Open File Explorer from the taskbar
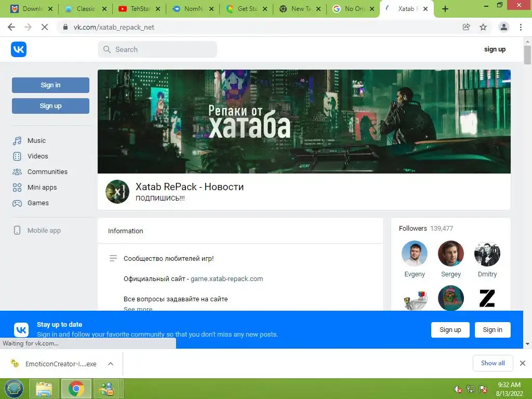Viewport: 532px width, 399px height. [44, 389]
